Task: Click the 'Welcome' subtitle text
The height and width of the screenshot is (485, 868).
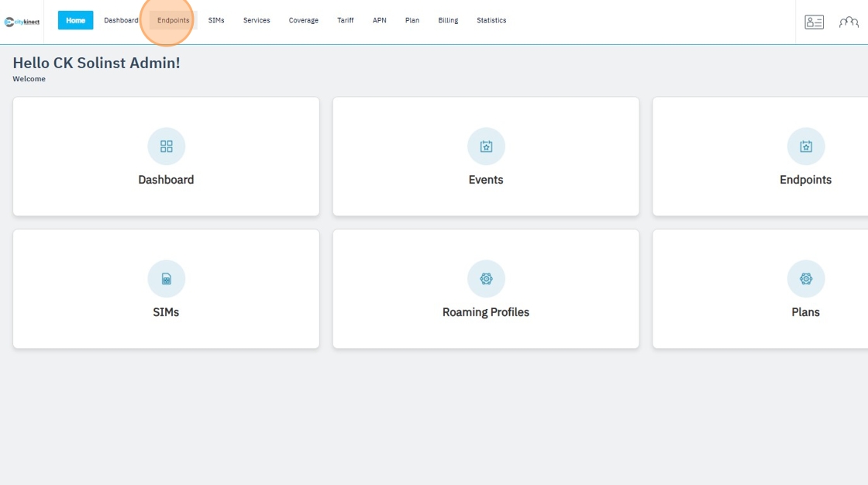Action: click(29, 78)
